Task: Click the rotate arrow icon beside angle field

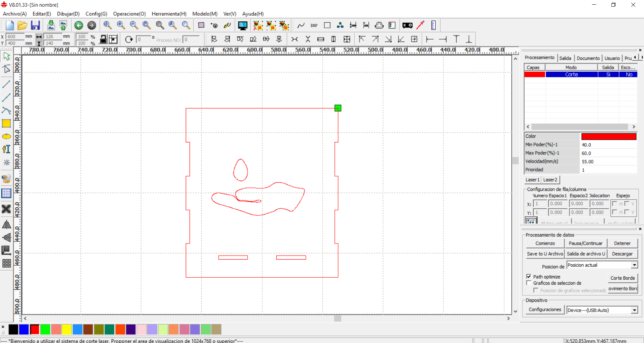Action: click(x=129, y=40)
